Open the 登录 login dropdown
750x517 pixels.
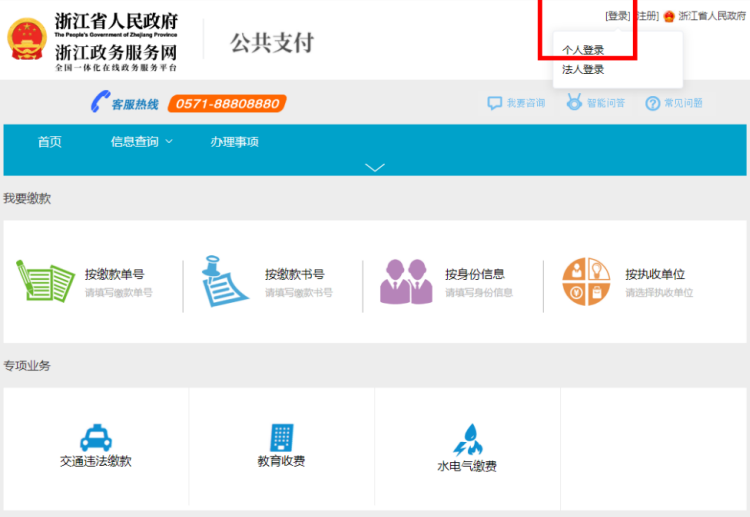(617, 16)
